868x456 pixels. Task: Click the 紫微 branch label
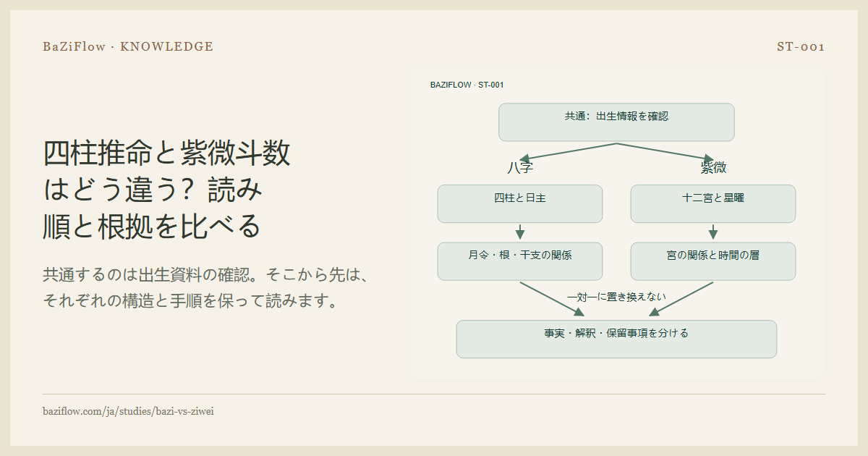pos(713,168)
